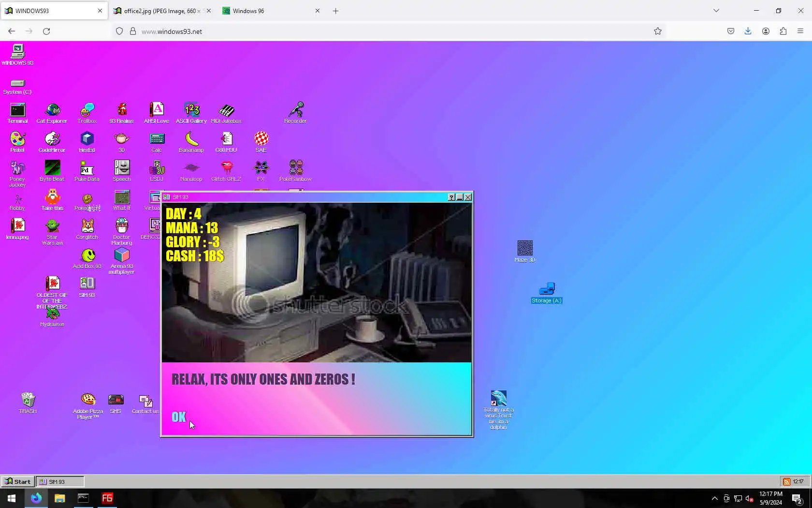The height and width of the screenshot is (508, 812).
Task: Launch the Speech face icon
Action: pyautogui.click(x=122, y=171)
